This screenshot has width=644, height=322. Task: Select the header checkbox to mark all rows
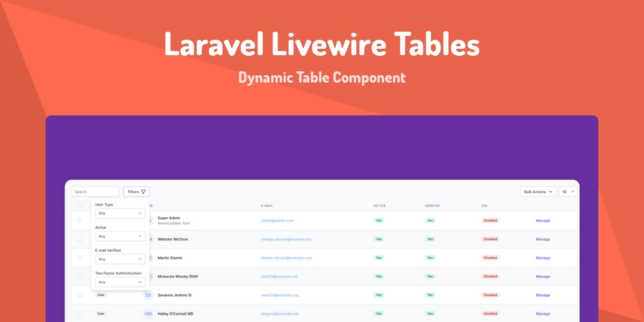80,205
